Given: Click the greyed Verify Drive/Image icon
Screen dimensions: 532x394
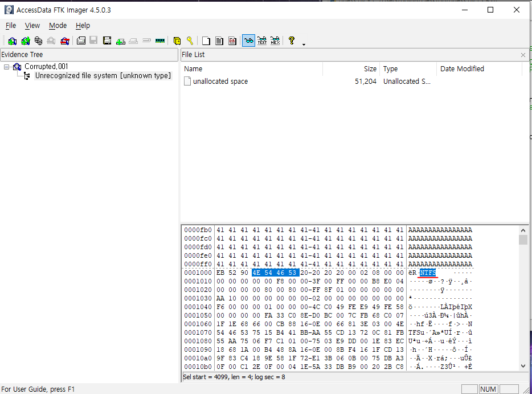Looking at the screenshot, I should [146, 40].
